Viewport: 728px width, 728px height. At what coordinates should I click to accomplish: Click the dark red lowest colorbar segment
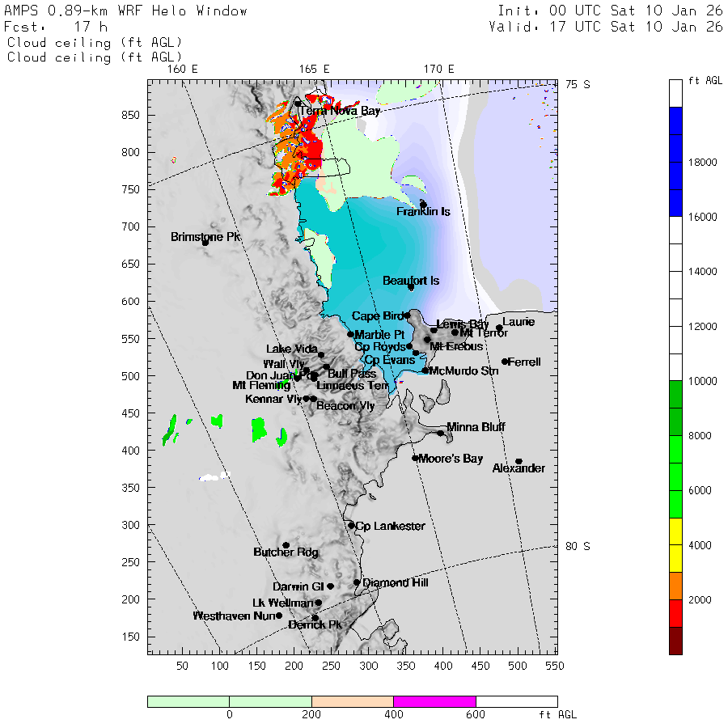tap(675, 641)
